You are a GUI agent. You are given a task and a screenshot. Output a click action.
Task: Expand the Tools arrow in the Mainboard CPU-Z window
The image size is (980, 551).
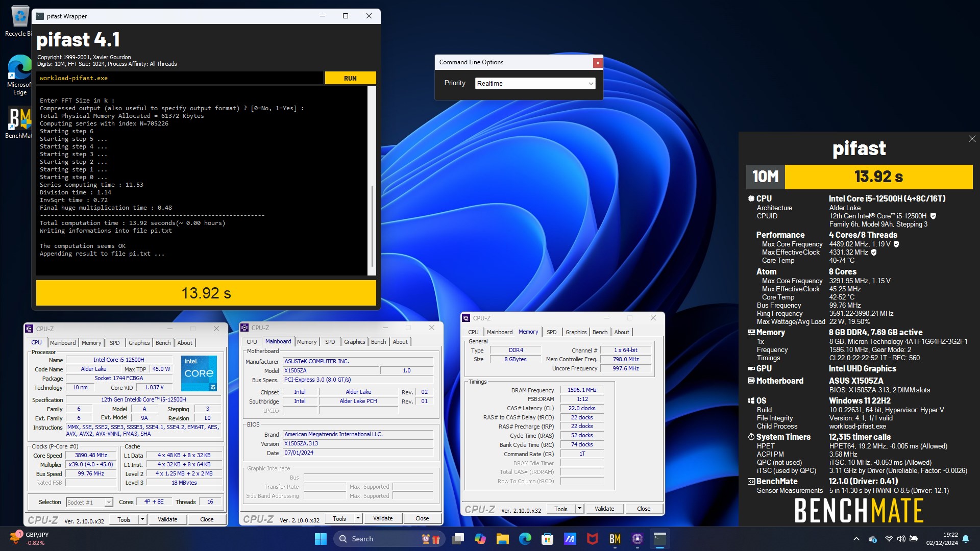pos(358,518)
